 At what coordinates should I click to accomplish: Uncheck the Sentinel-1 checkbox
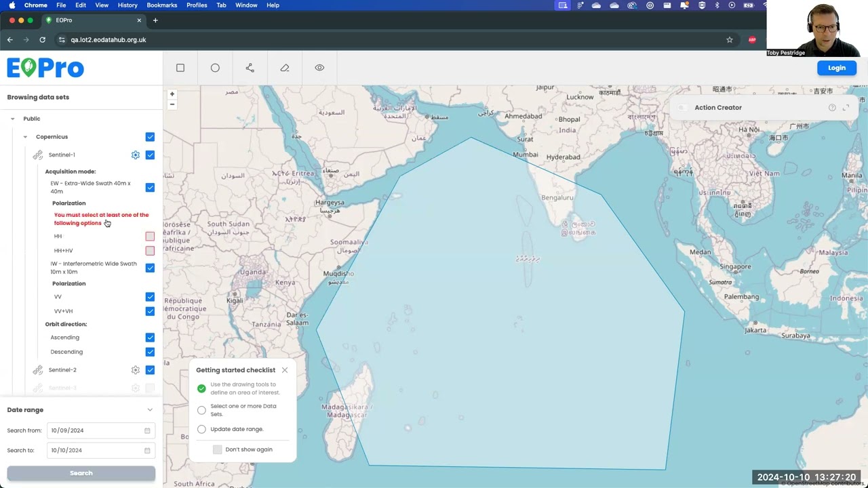(x=150, y=155)
